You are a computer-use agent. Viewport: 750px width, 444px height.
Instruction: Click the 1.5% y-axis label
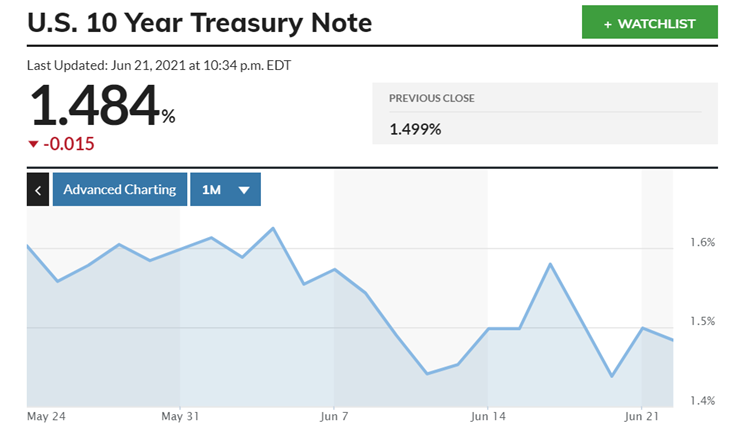[x=702, y=322]
